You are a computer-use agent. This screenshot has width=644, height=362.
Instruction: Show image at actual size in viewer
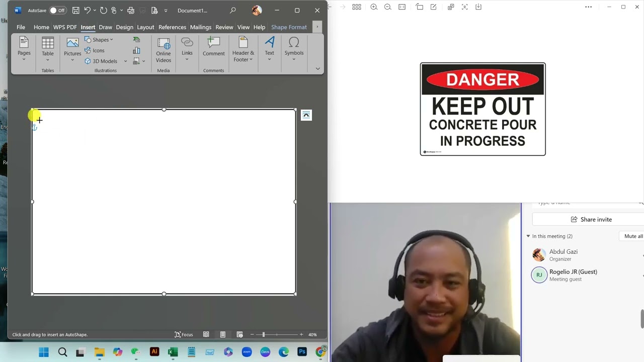401,7
